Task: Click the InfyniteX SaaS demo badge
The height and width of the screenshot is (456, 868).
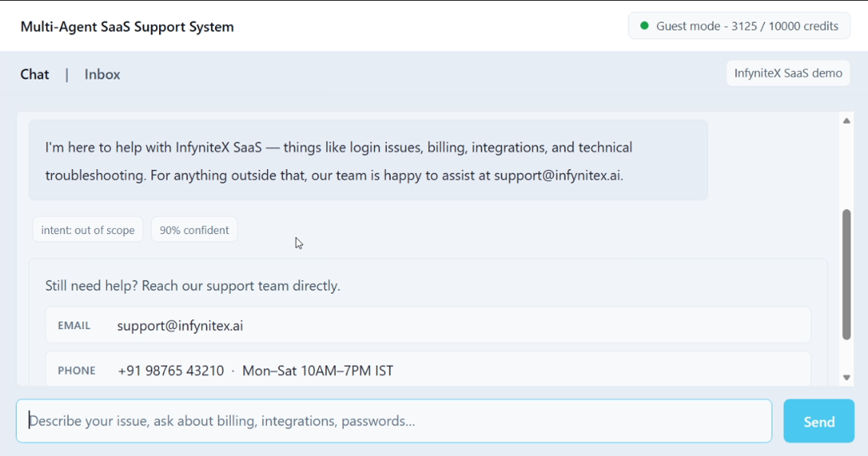Action: click(788, 73)
